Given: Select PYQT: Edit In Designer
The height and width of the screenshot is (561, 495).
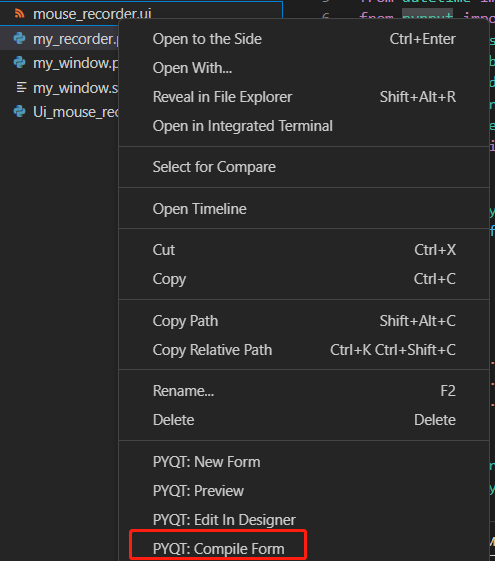Looking at the screenshot, I should coord(304,520).
